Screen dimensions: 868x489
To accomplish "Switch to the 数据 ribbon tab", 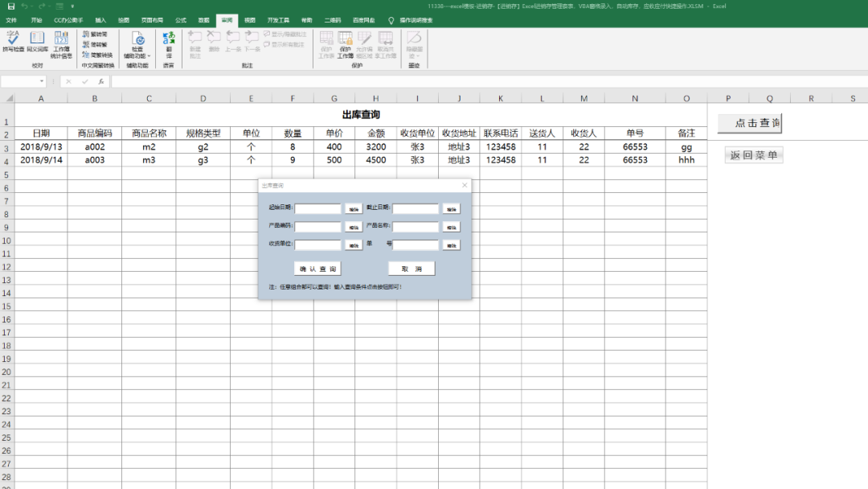I will (203, 20).
